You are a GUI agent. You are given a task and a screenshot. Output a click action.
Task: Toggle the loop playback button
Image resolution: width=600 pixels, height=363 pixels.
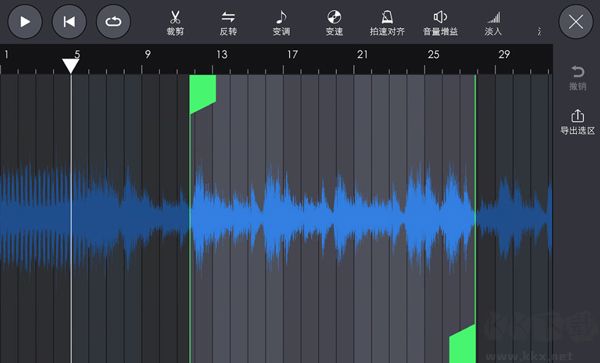[x=113, y=22]
